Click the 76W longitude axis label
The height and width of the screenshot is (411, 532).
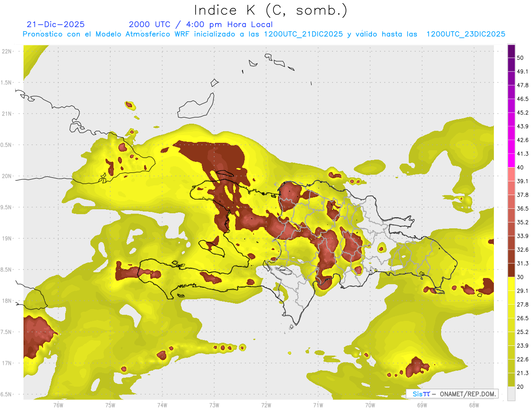[x=58, y=405]
